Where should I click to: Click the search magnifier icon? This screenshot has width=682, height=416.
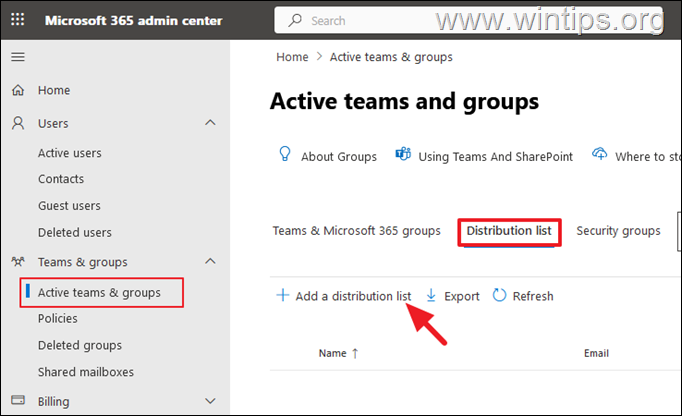295,20
